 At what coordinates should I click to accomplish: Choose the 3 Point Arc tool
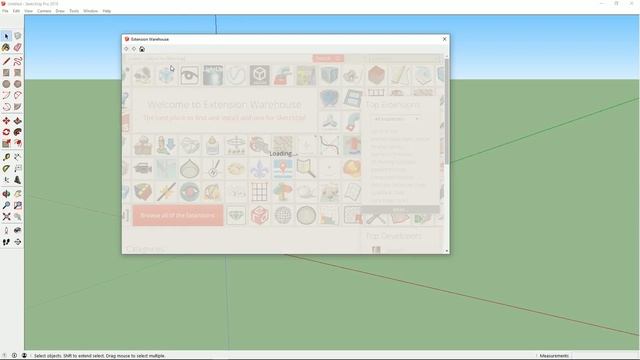tap(6, 107)
